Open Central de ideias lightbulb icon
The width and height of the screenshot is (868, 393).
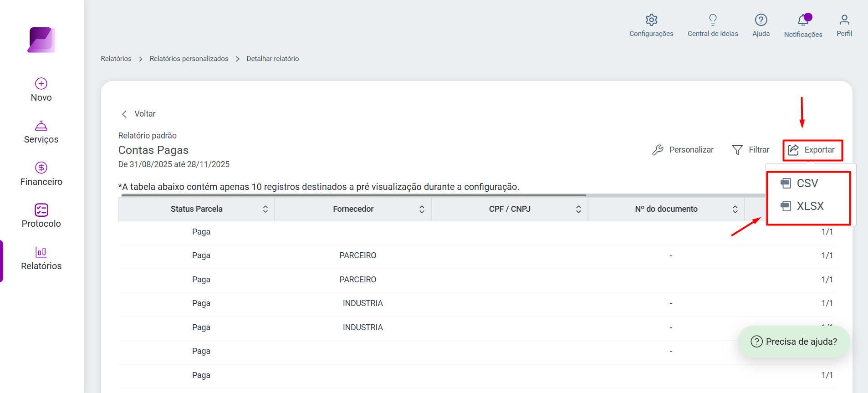pos(713,20)
